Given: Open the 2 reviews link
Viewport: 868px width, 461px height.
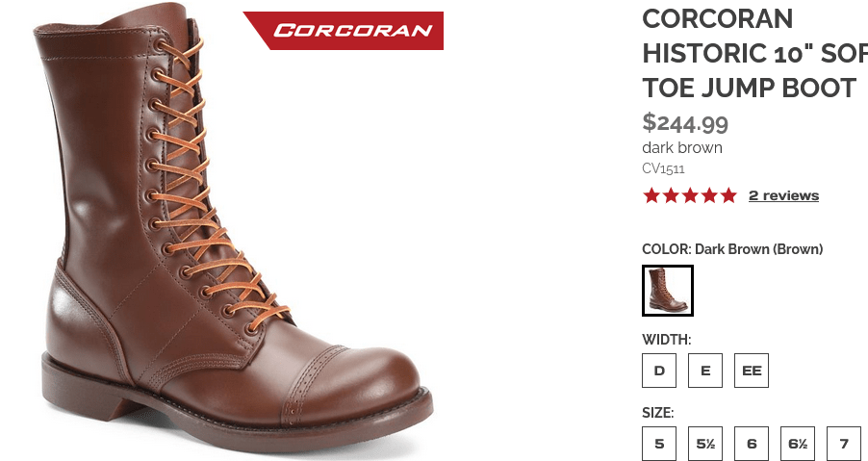Looking at the screenshot, I should click(x=783, y=195).
